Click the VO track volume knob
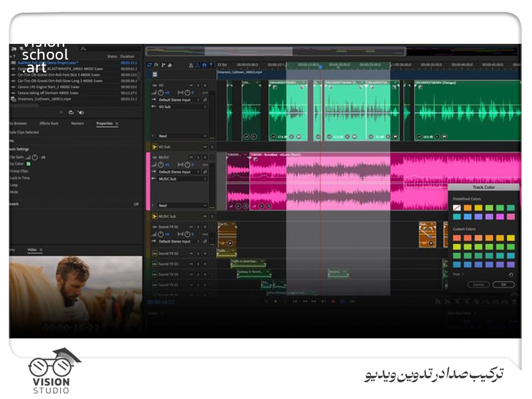 [x=161, y=92]
